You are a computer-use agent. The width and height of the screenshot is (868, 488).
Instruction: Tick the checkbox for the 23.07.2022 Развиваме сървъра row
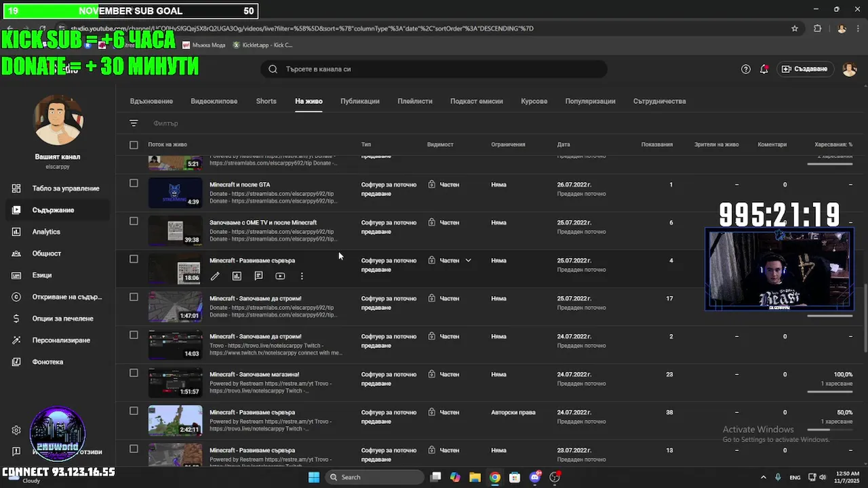134,449
